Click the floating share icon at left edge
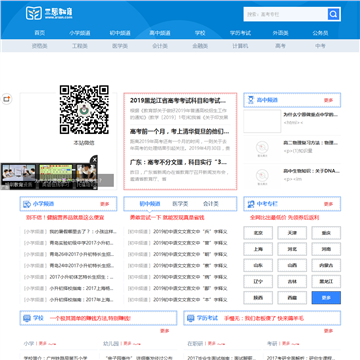This screenshot has width=360, height=360. click(7, 99)
